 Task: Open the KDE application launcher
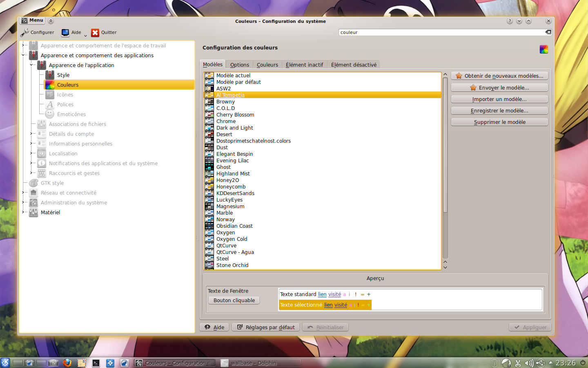pyautogui.click(x=5, y=363)
